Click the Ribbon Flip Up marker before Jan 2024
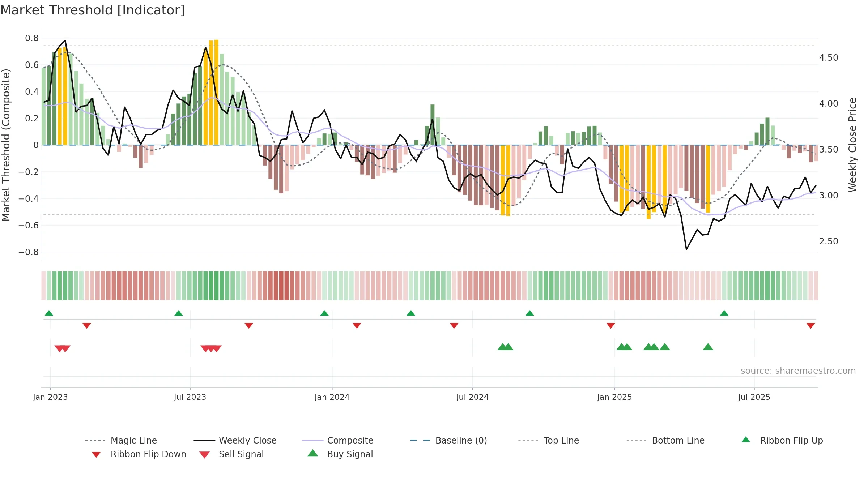The width and height of the screenshot is (868, 488). tap(324, 313)
